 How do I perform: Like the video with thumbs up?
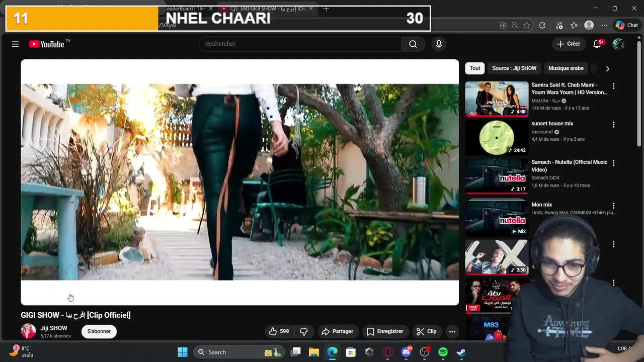pos(279,331)
